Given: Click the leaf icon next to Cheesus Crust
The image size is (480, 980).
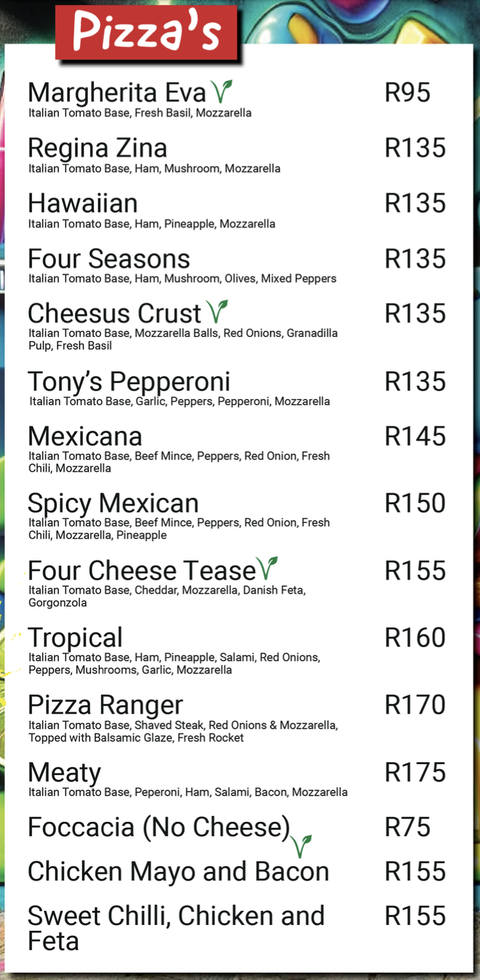Looking at the screenshot, I should 218,311.
